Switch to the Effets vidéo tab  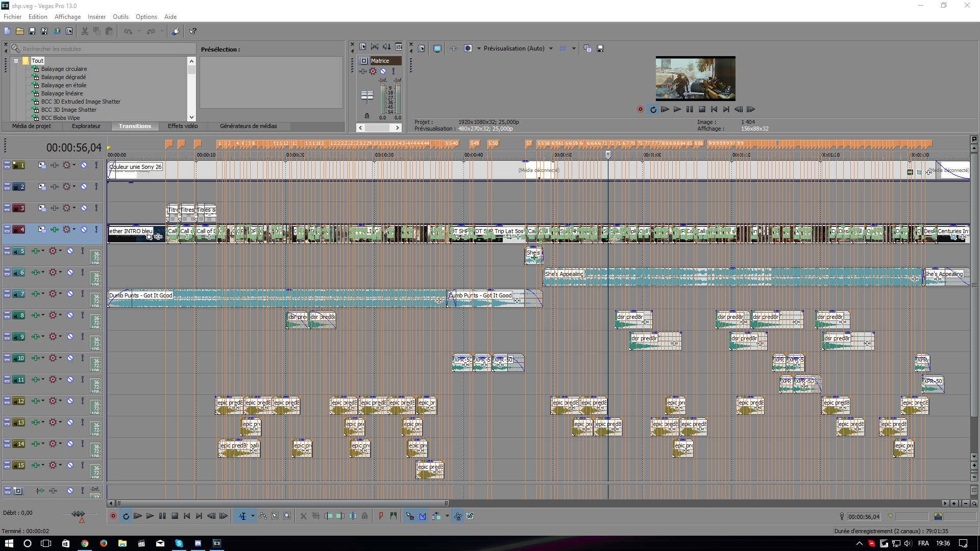pos(182,126)
